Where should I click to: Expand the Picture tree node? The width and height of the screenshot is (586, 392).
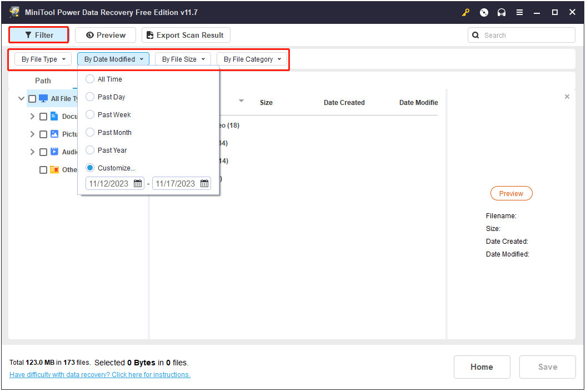pos(32,134)
